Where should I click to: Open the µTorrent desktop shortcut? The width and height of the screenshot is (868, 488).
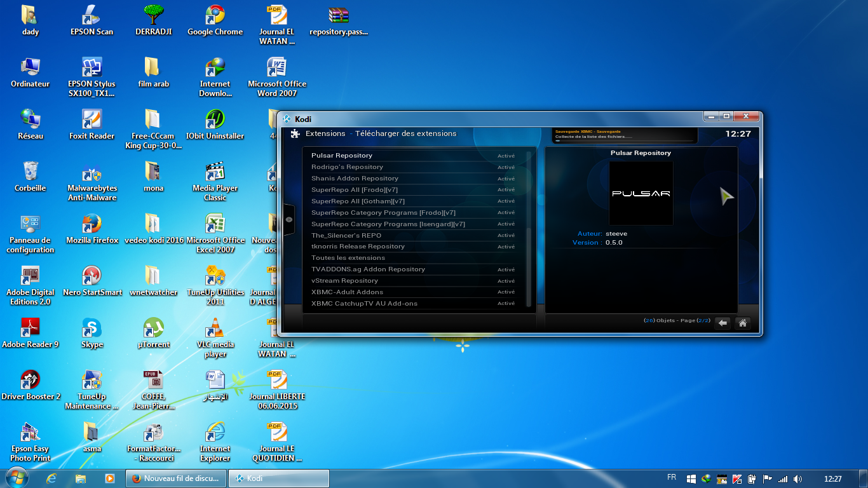coord(153,329)
